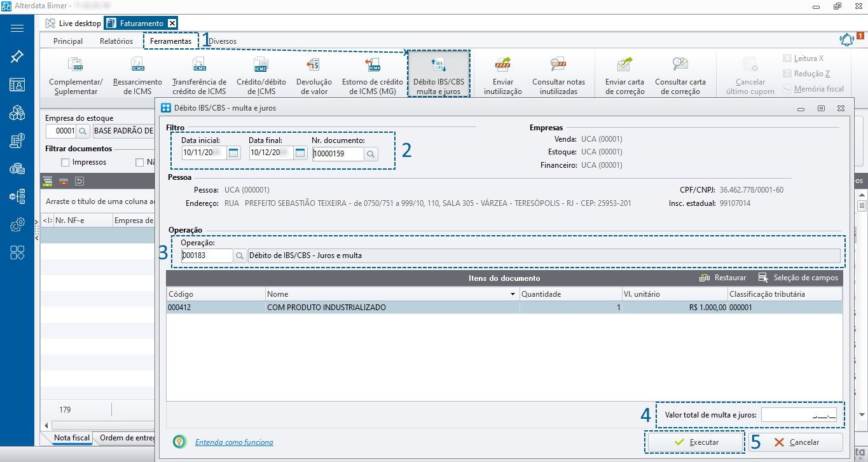Viewport: 868px width, 462px height.
Task: Switch to the Relatórios ribbon tab
Action: pos(116,41)
